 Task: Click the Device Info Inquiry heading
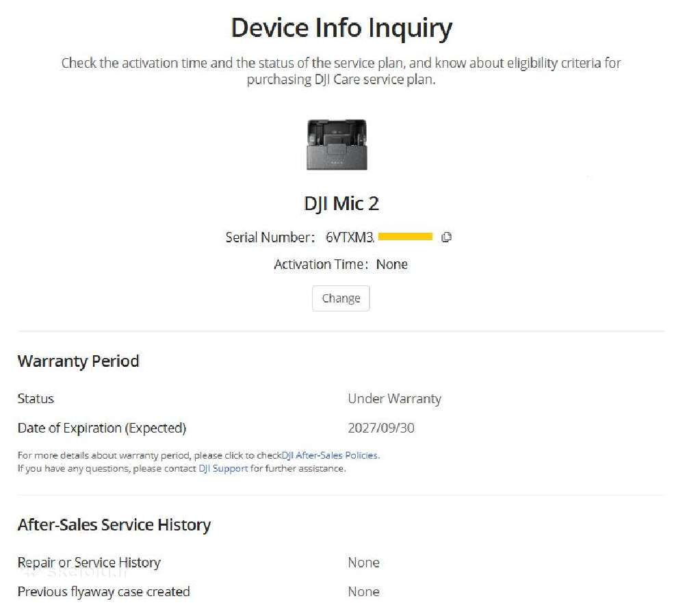click(x=341, y=28)
